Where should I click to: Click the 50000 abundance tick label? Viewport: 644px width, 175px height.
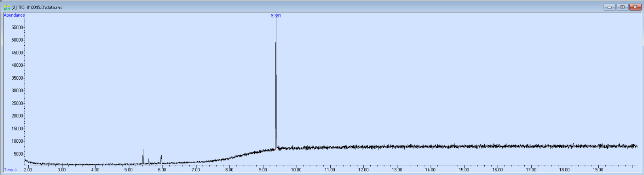click(x=17, y=40)
